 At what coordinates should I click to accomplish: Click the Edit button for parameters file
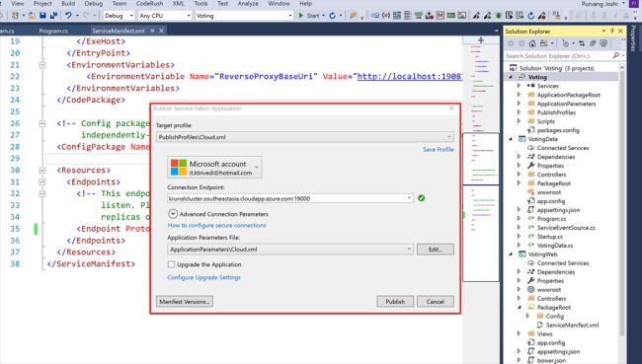436,249
